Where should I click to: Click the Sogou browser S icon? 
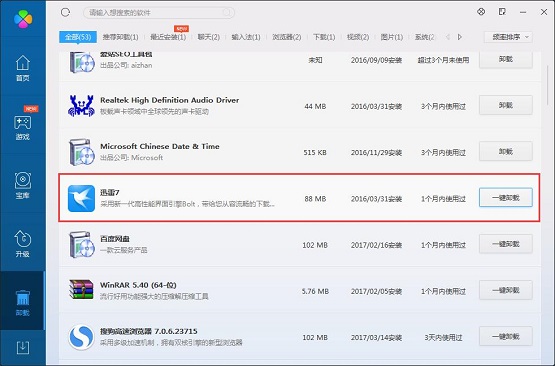click(x=81, y=337)
